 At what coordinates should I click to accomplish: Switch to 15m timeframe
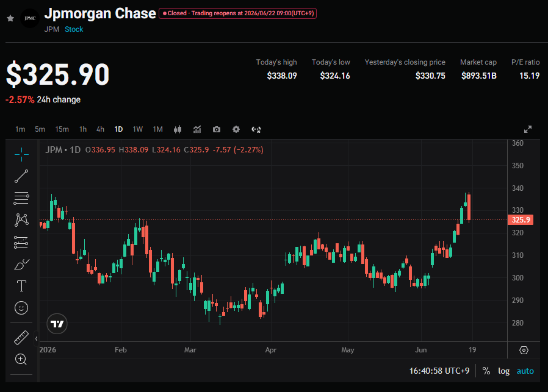click(62, 129)
